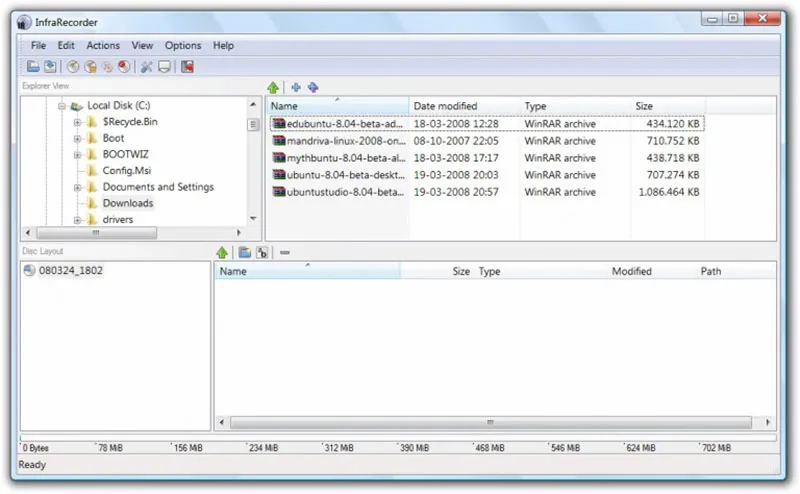Sort explorer files by Size column
The width and height of the screenshot is (800, 494).
tap(668, 106)
